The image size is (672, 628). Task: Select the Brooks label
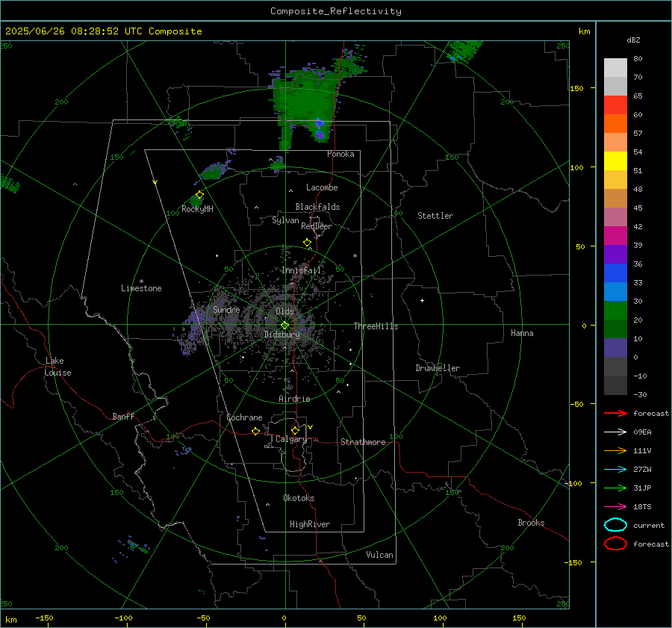531,523
